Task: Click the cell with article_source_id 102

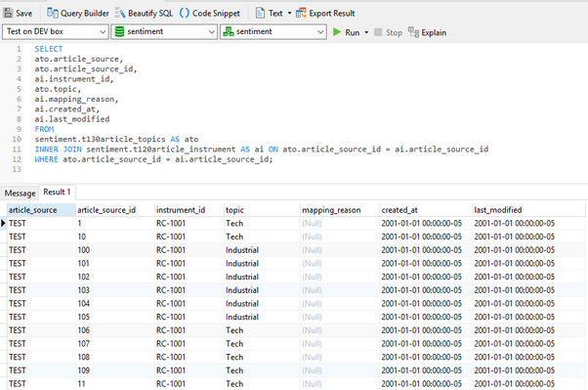Action: [115, 277]
